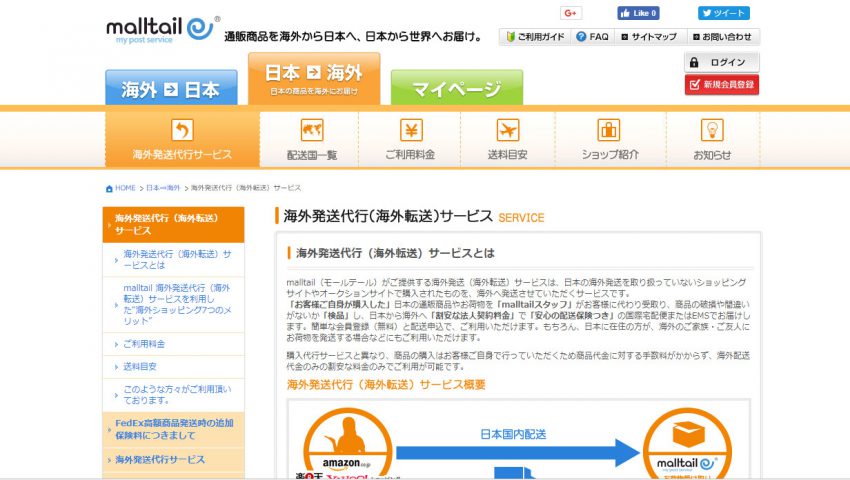Open the マイページ tab
The height and width of the screenshot is (480, 850).
(456, 89)
